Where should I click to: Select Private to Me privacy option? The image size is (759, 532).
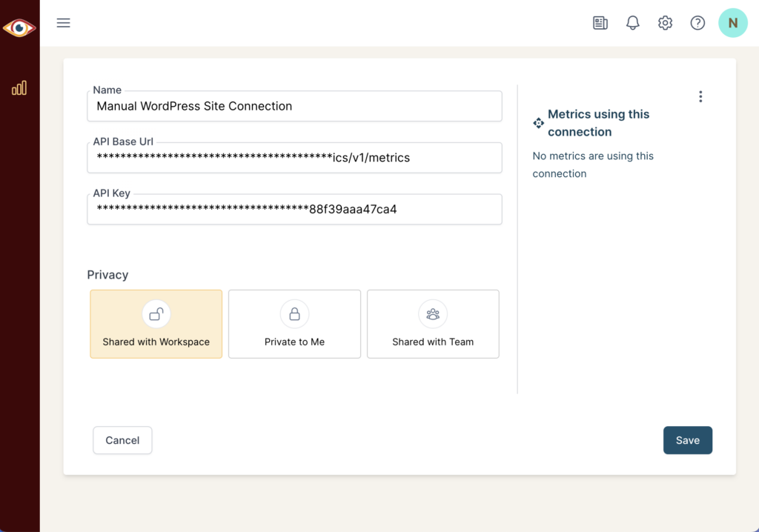[x=294, y=325]
